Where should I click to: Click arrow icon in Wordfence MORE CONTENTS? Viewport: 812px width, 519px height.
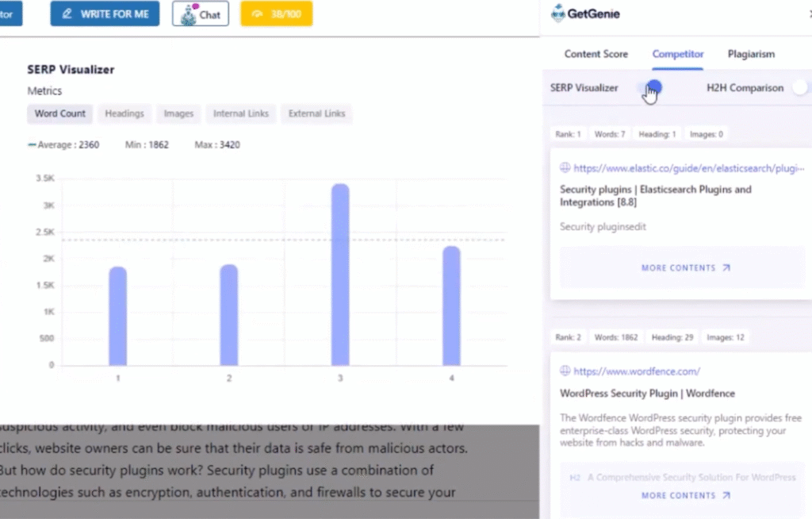click(x=726, y=496)
